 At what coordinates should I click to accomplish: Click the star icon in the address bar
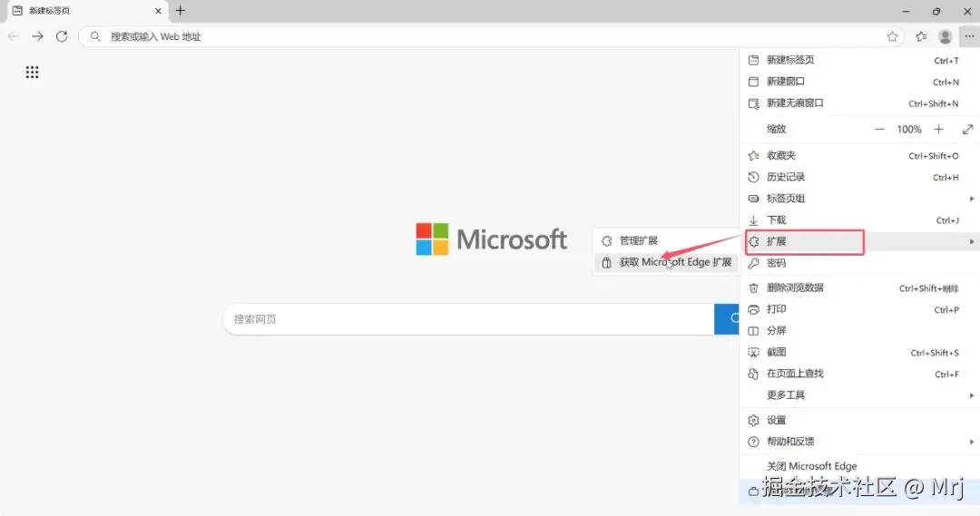pyautogui.click(x=892, y=37)
